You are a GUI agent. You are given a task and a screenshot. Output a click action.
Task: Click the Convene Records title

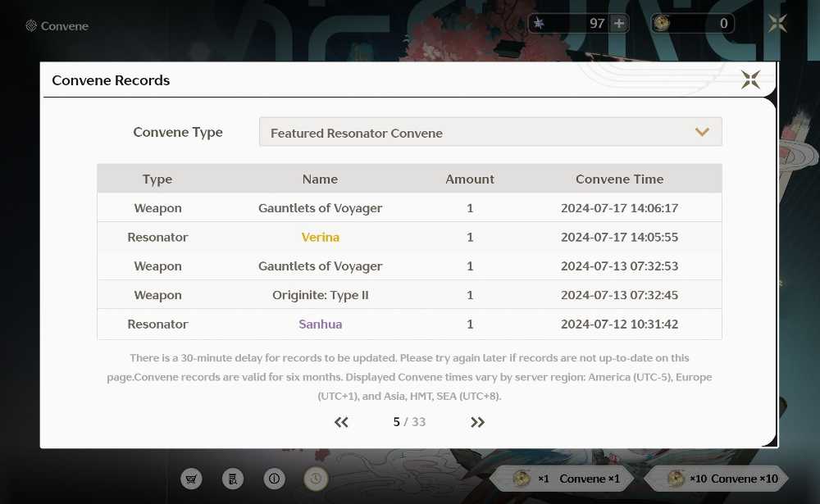point(111,80)
